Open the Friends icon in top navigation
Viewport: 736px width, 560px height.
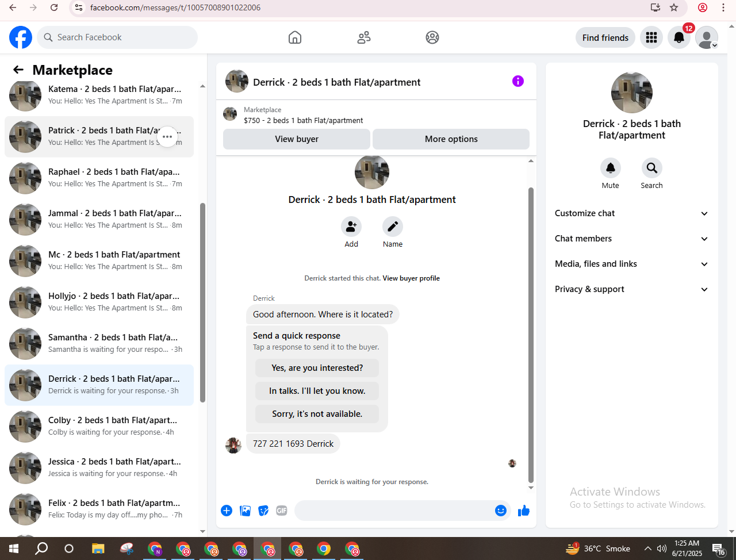click(364, 37)
